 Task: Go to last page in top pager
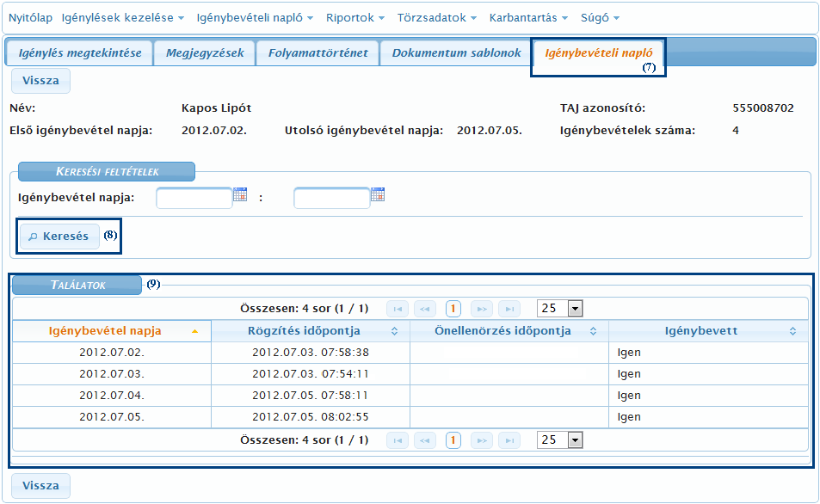[x=509, y=309]
